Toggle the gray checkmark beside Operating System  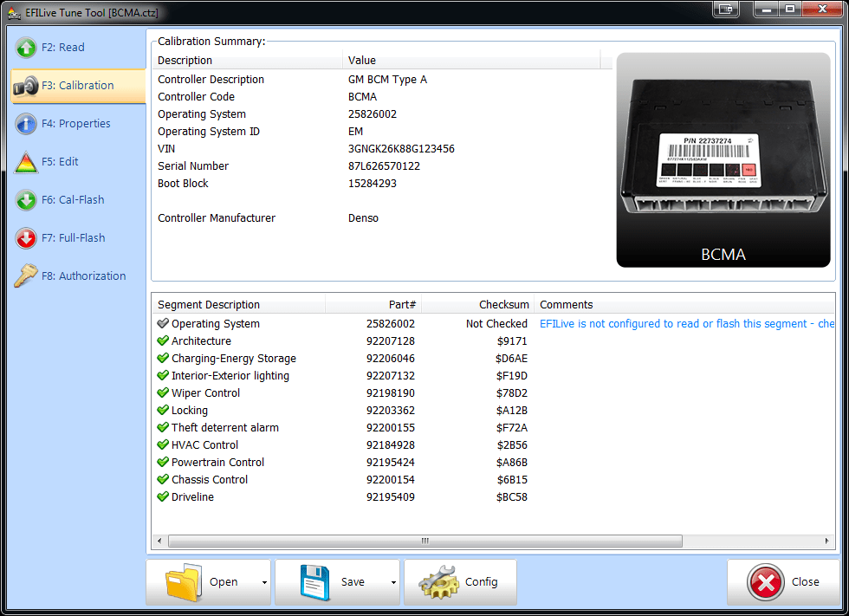tap(162, 323)
